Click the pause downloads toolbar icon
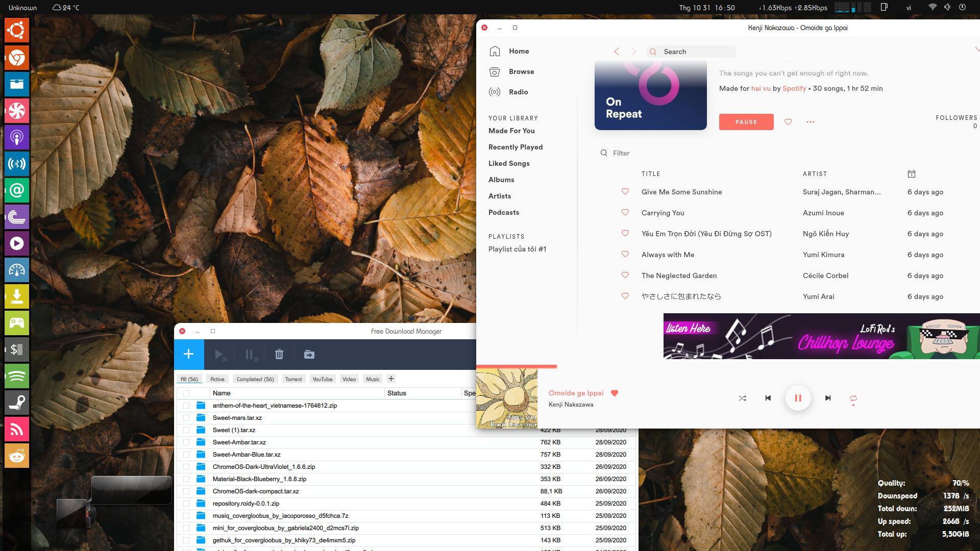Viewport: 980px width, 551px height. 251,355
